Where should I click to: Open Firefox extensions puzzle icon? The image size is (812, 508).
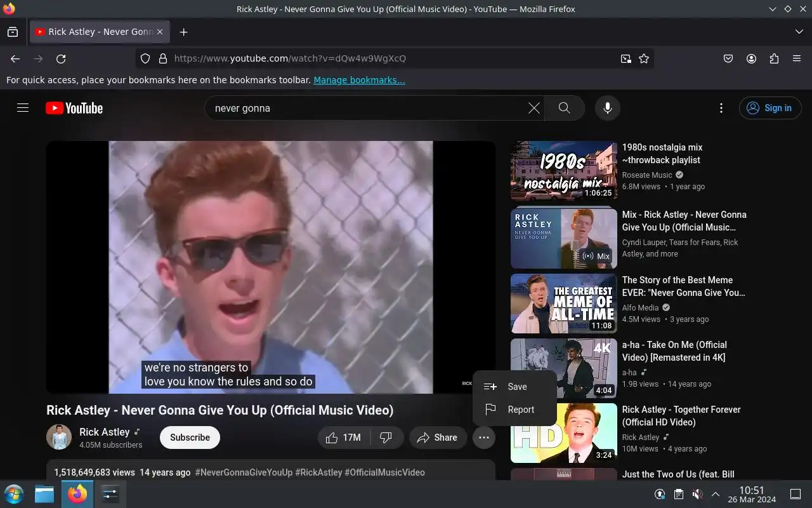point(774,58)
